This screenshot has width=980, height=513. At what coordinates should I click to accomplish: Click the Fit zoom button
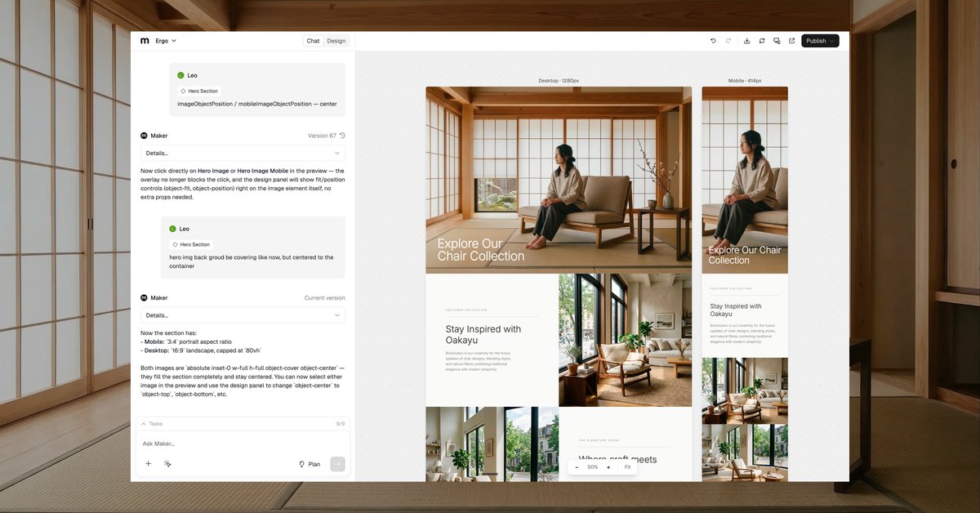(627, 467)
